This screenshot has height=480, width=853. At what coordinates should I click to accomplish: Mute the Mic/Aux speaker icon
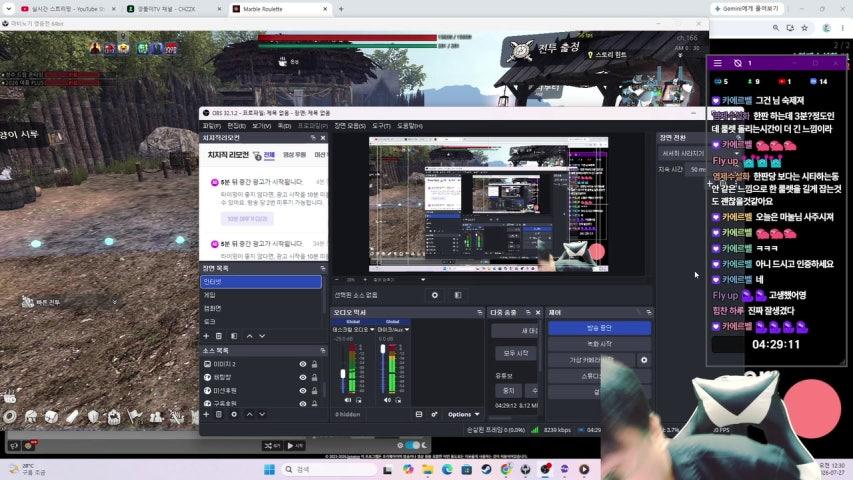[387, 400]
